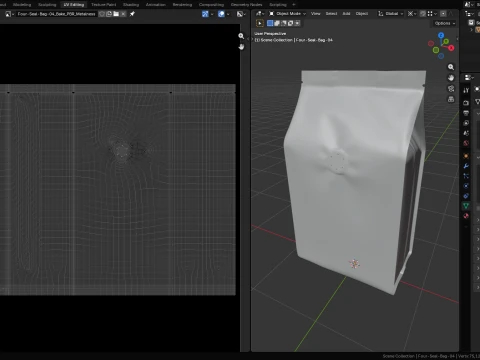
Task: Toggle fake user shield for the image
Action: 102,14
